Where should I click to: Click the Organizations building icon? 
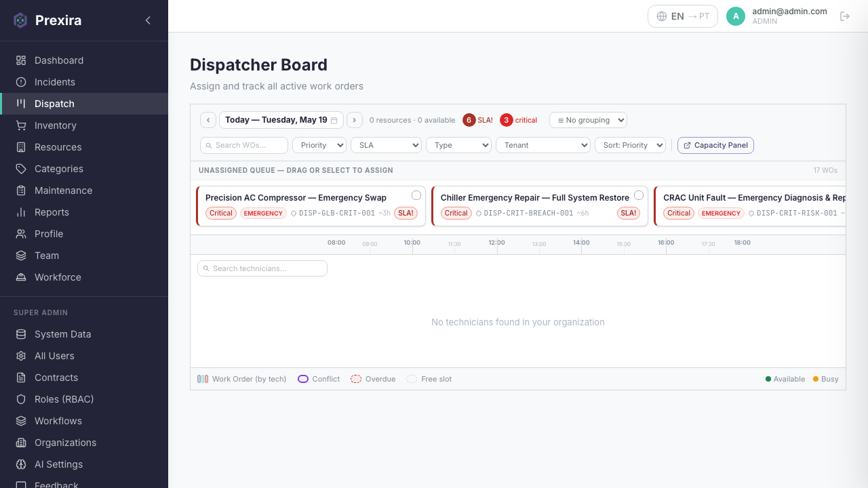point(21,443)
